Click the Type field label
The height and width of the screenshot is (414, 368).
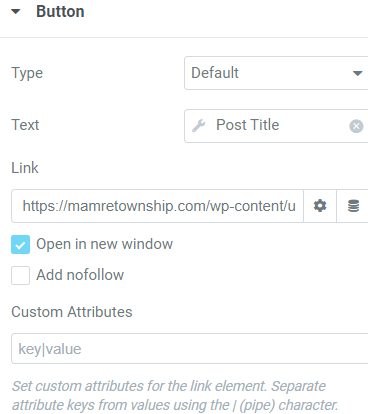[x=27, y=73]
